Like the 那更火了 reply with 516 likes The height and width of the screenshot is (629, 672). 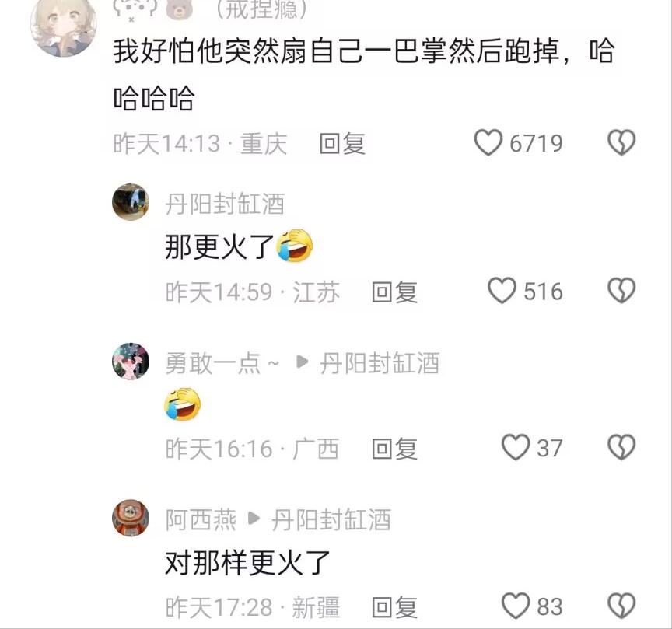tap(502, 291)
